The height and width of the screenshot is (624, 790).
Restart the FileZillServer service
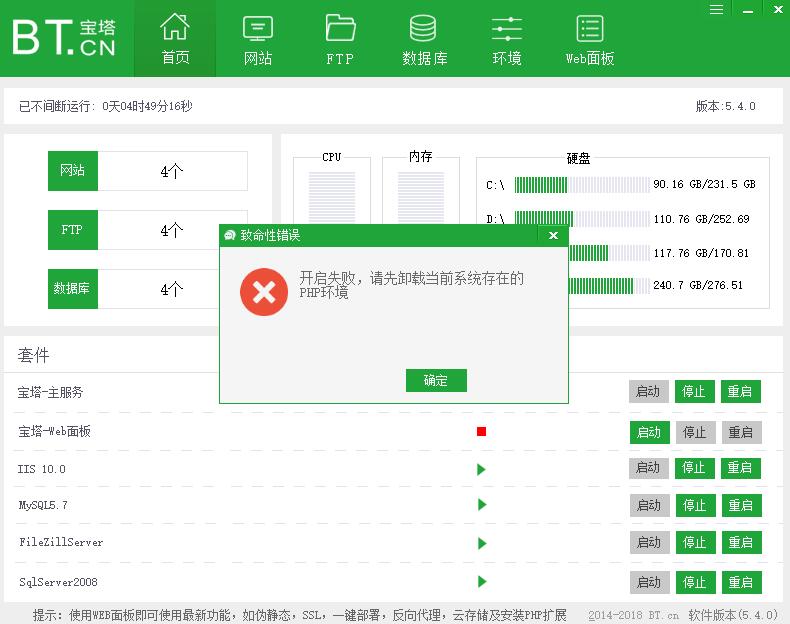[x=741, y=542]
